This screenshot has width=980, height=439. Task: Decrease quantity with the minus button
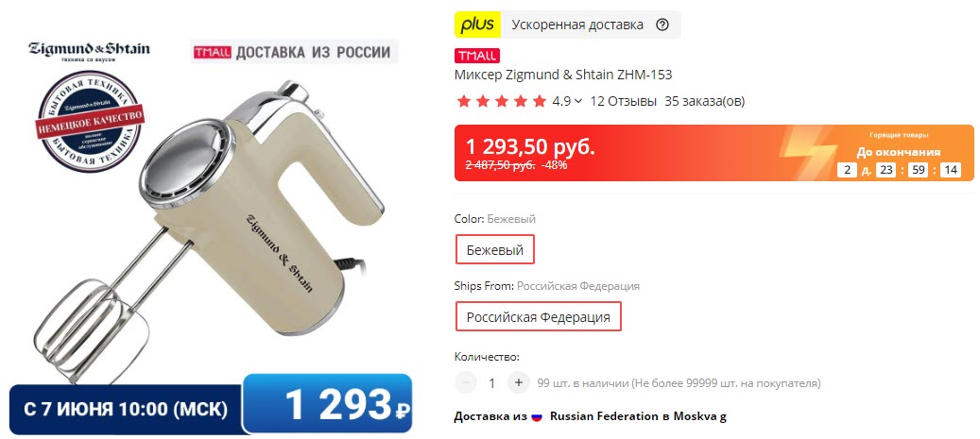pyautogui.click(x=466, y=382)
